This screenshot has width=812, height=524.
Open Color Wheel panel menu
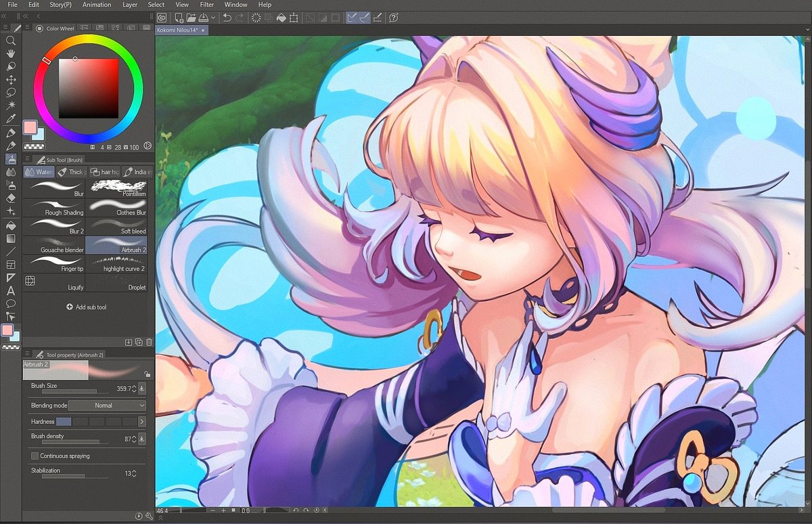pyautogui.click(x=26, y=28)
